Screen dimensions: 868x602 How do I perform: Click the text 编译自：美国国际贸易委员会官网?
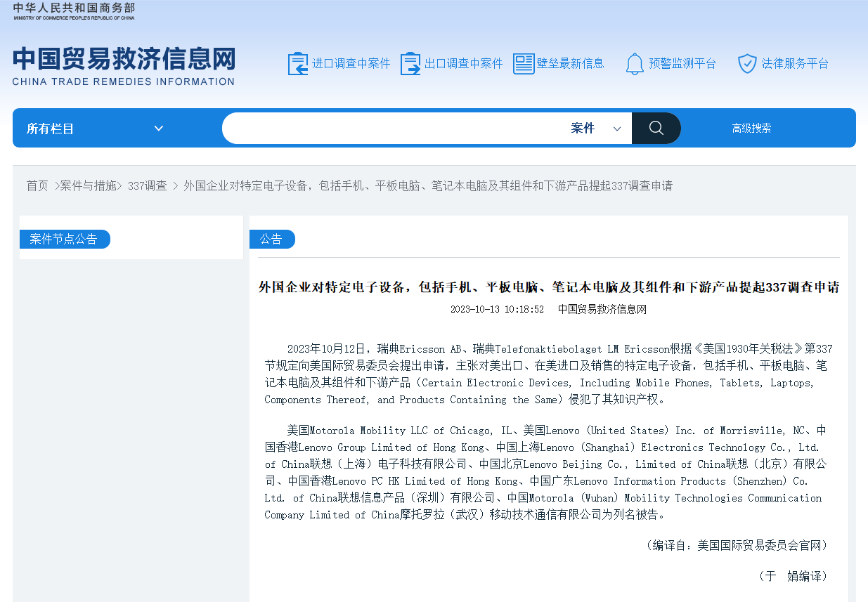coord(737,545)
